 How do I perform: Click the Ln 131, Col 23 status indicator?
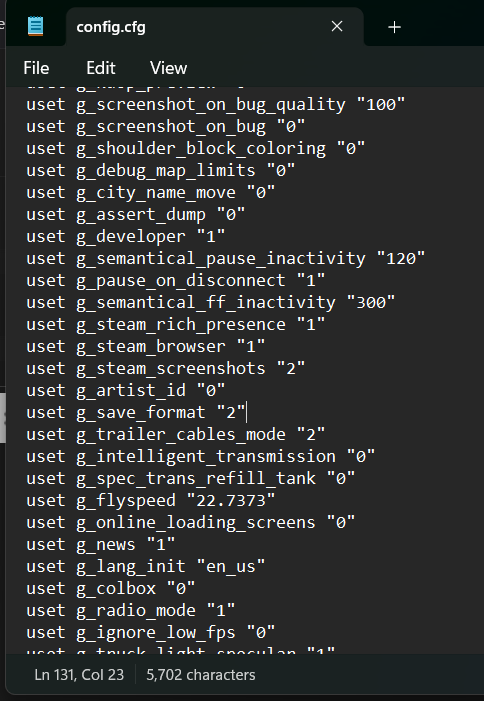point(79,675)
